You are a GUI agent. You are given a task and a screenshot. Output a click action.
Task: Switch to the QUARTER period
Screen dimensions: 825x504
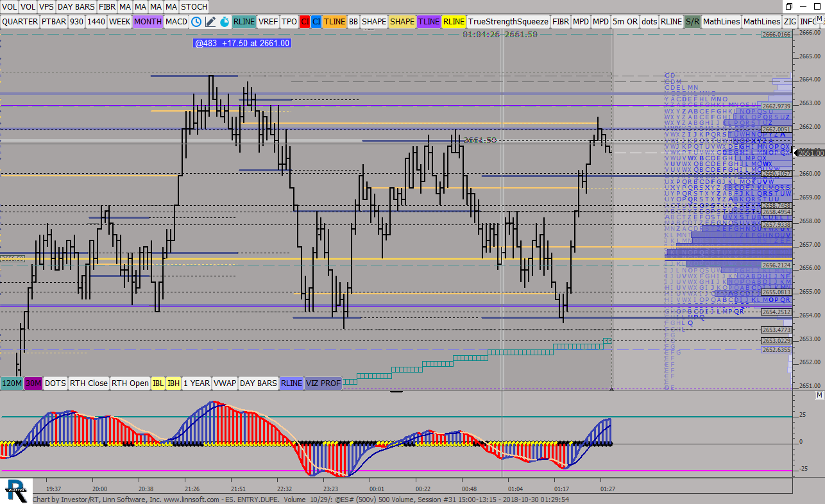click(x=19, y=21)
